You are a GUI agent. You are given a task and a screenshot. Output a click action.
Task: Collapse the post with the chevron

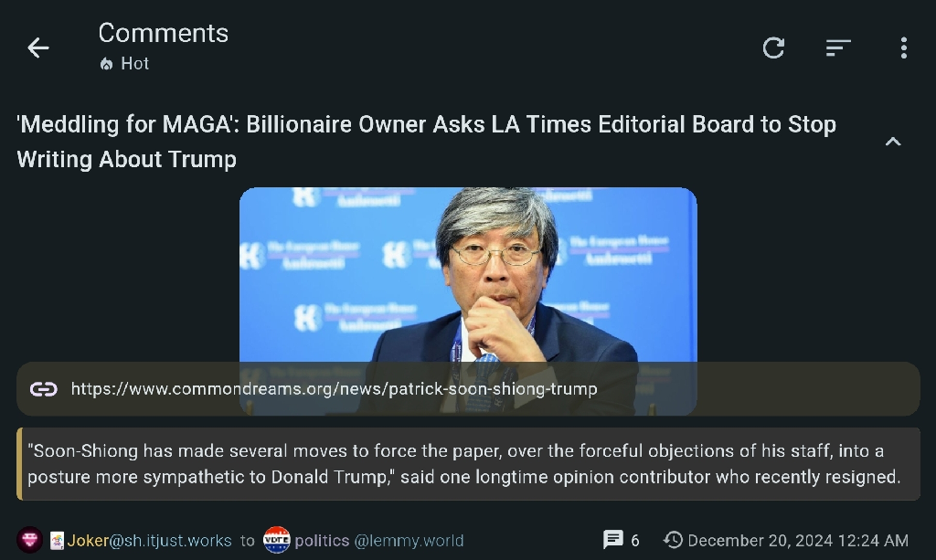tap(892, 142)
